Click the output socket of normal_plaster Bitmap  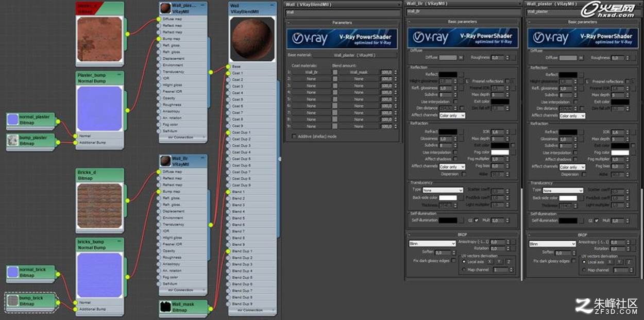pos(58,122)
